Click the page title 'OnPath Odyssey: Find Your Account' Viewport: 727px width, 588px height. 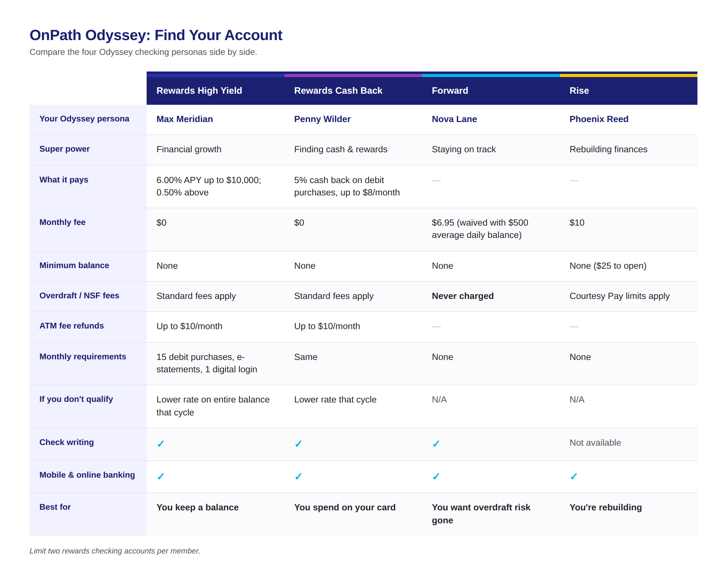point(156,35)
